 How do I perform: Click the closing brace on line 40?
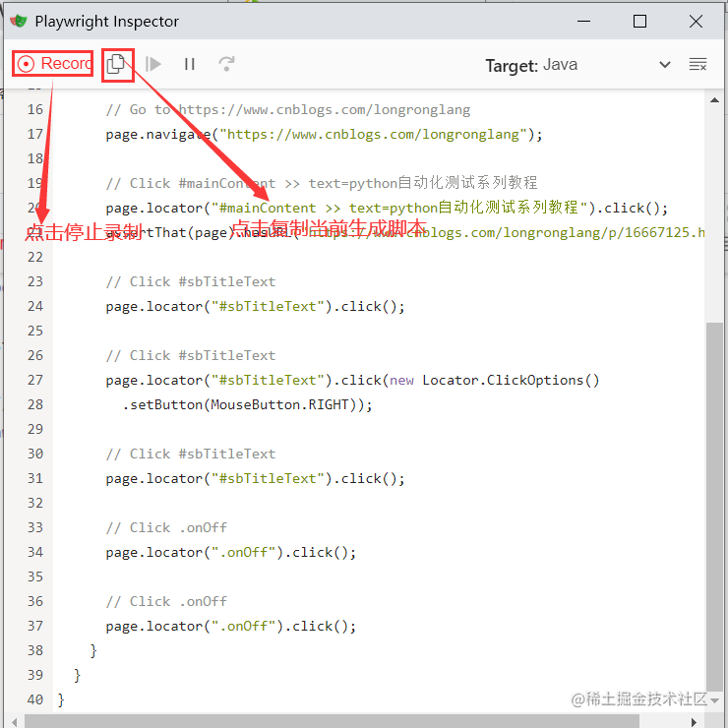[61, 699]
